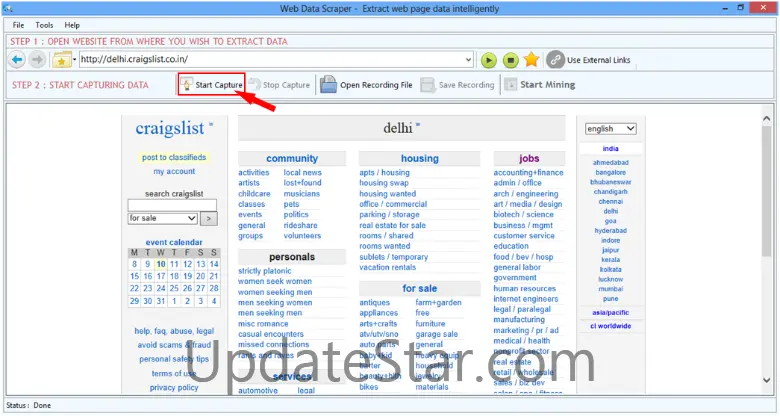Screen dimensions: 780x416
Task: Click the 'event calendar' heading link
Action: click(174, 242)
